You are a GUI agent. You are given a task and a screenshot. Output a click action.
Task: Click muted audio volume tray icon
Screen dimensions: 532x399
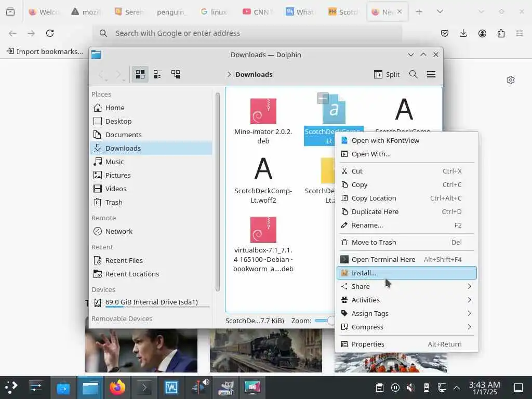click(410, 388)
